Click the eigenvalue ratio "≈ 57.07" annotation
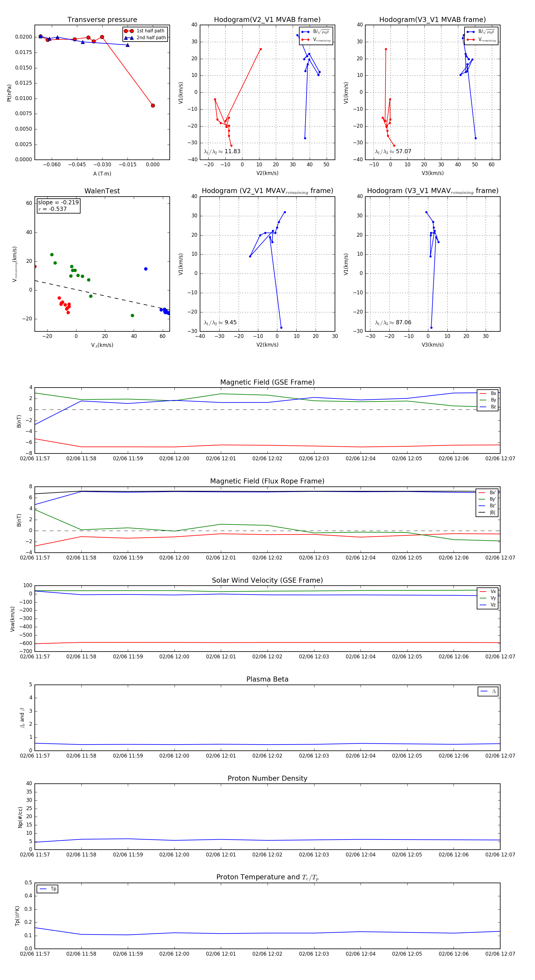 point(393,151)
